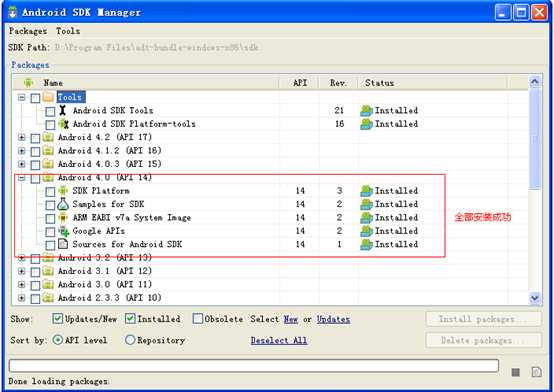Click installed status icon for Sources row
Viewport: 554px width, 392px height.
366,245
